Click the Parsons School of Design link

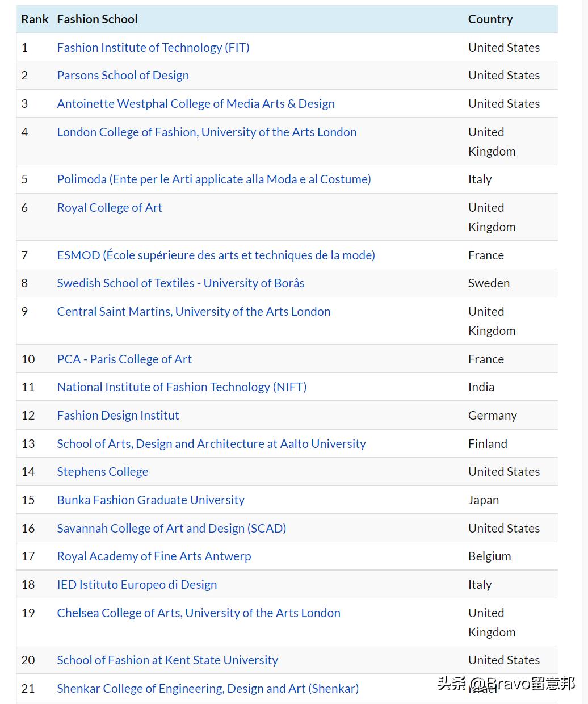tap(123, 76)
